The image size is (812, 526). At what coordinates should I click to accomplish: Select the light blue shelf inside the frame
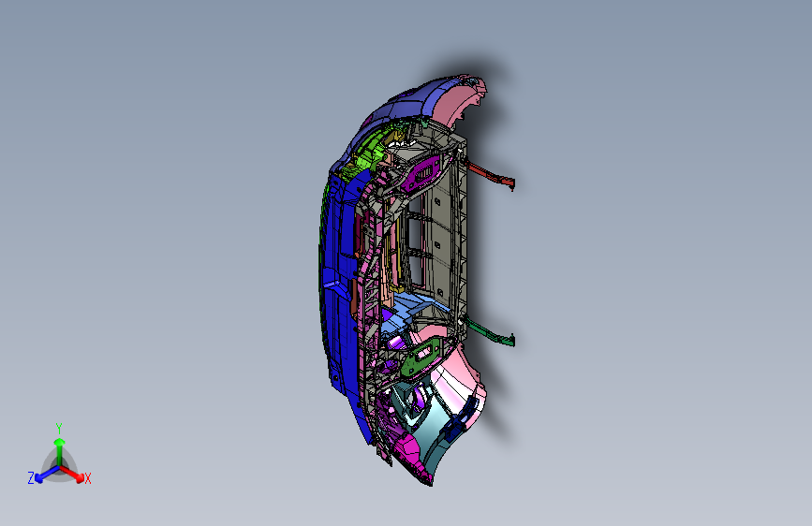coord(405,312)
